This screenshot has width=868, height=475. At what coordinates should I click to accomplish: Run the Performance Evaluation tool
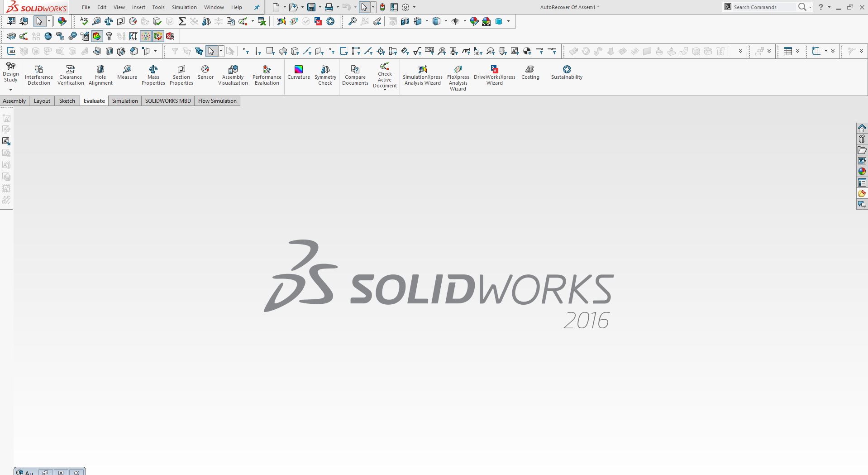pos(267,75)
